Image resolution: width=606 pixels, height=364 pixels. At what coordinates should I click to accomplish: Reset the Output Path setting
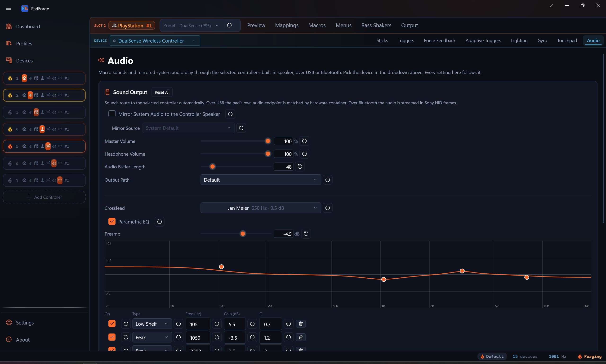[x=327, y=180]
